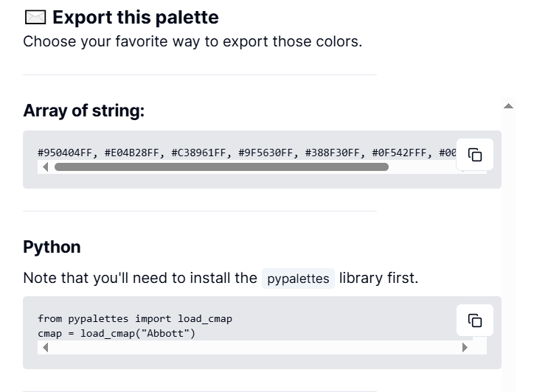The width and height of the screenshot is (534, 392).
Task: Click the "Export this palette" heading
Action: point(136,17)
